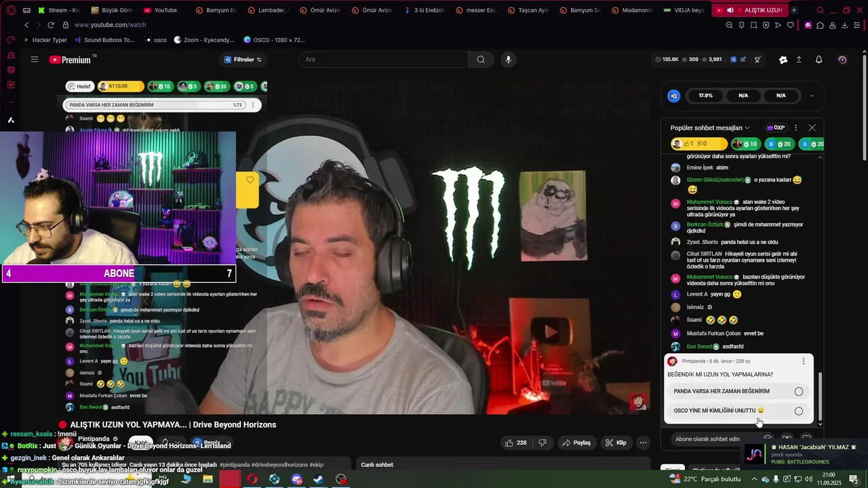The height and width of the screenshot is (488, 868).
Task: Open chat panel three-dot options
Action: pyautogui.click(x=795, y=127)
